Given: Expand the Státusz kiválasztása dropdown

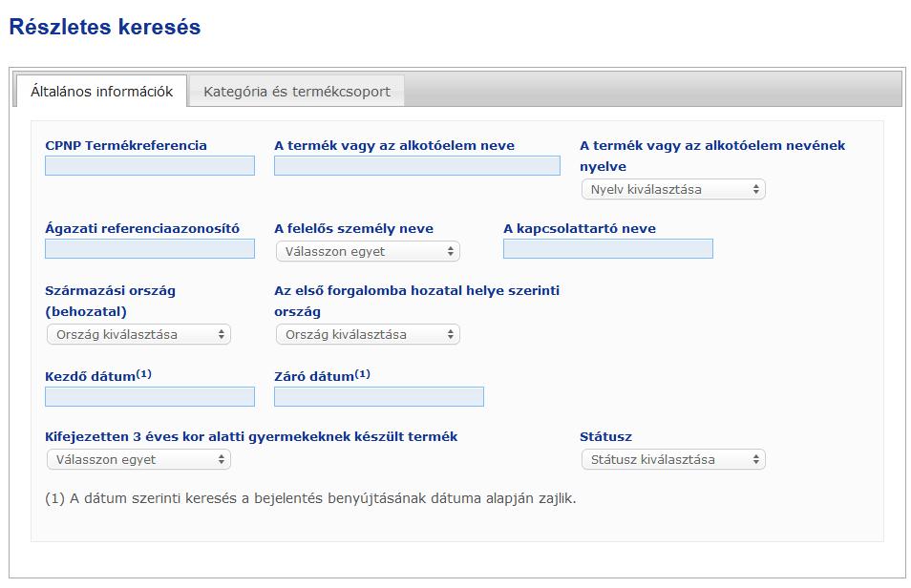Looking at the screenshot, I should 673,459.
